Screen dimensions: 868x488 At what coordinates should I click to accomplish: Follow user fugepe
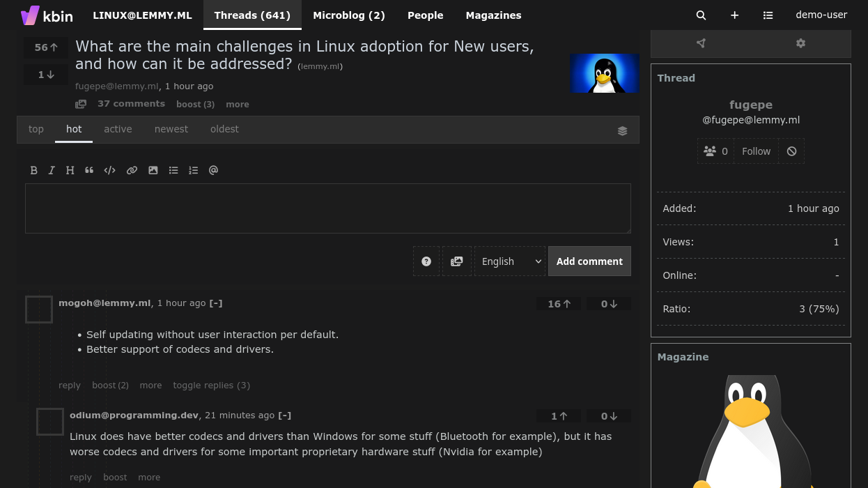click(756, 151)
